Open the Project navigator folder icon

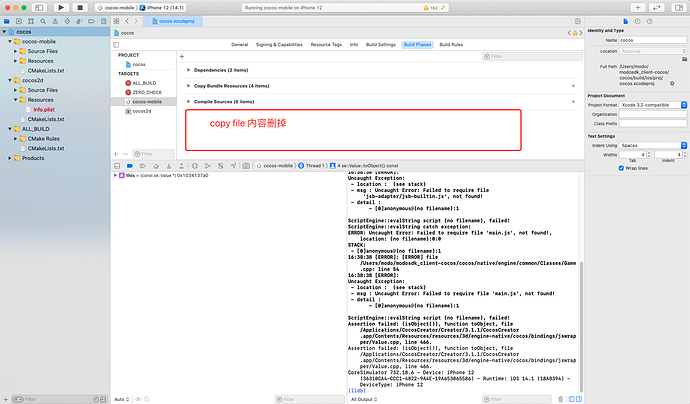[7, 21]
